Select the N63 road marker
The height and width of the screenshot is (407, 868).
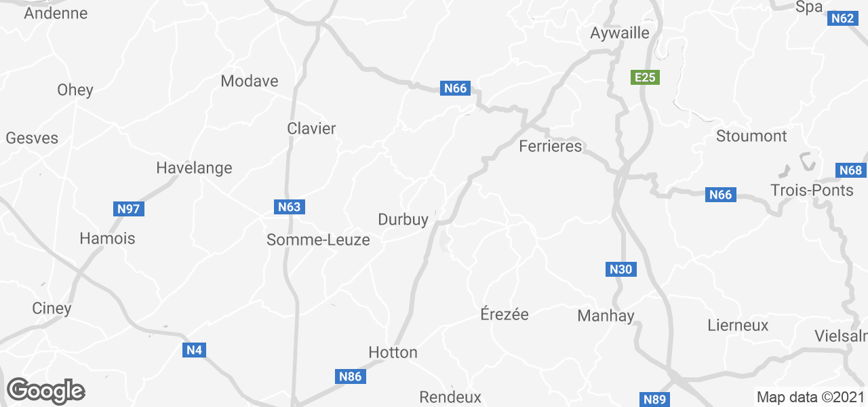pyautogui.click(x=289, y=207)
